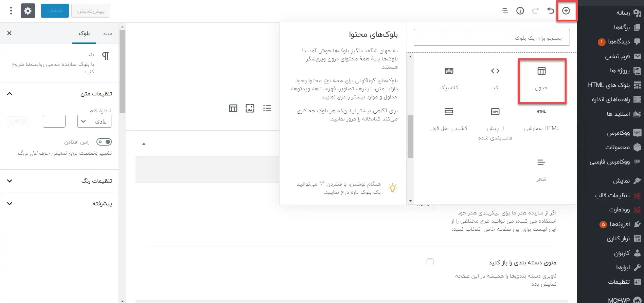Image resolution: width=644 pixels, height=303 pixels.
Task: Expand the تنظیمات رنگ section
Action: click(59, 181)
